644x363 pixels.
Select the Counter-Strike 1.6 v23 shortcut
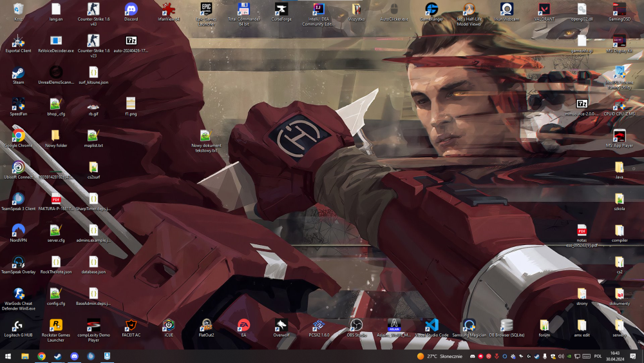pos(93,46)
